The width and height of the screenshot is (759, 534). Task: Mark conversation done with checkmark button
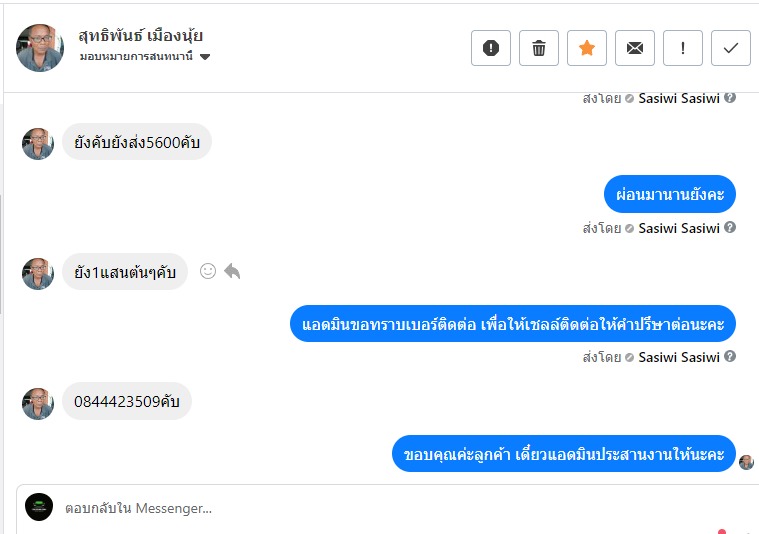tap(731, 48)
